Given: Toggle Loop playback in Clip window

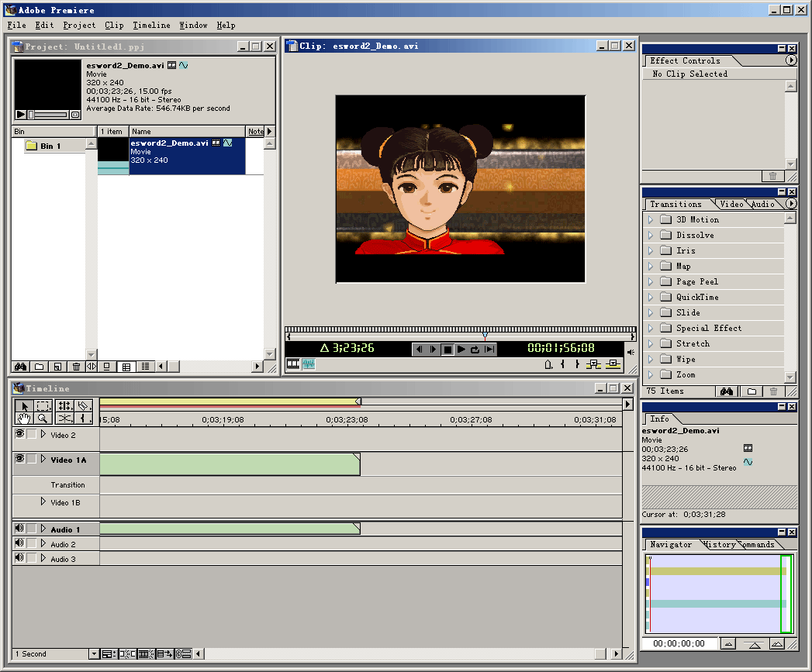Looking at the screenshot, I should [475, 350].
